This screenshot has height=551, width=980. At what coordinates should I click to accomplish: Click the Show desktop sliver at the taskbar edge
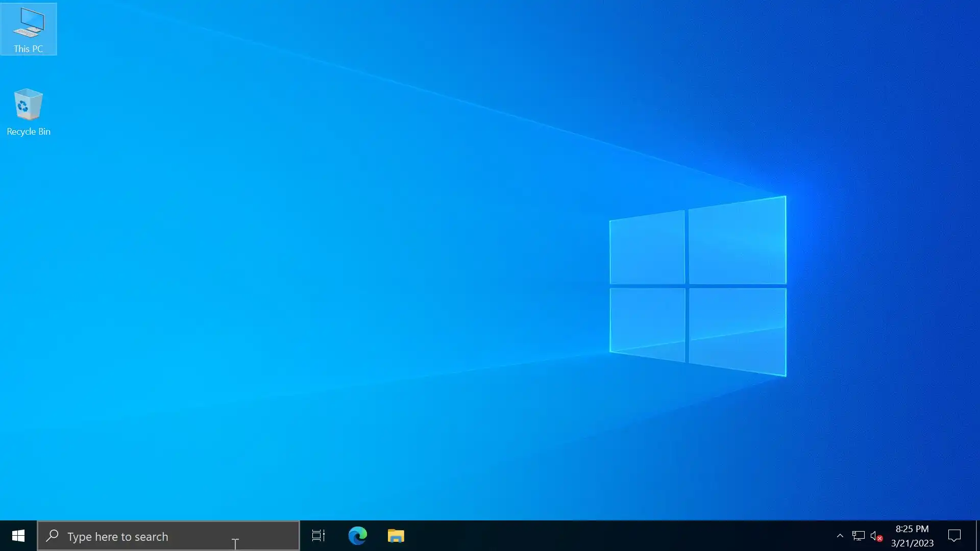point(977,536)
